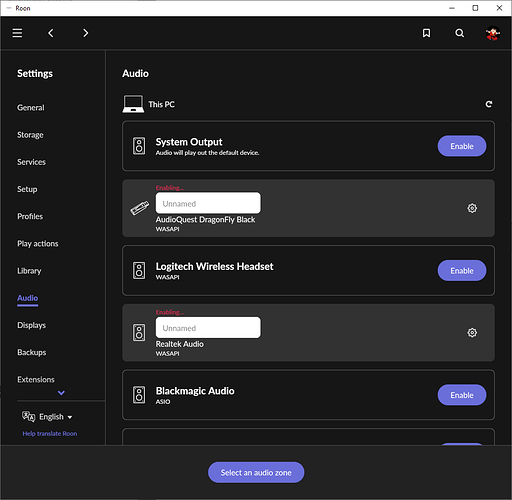Screen dimensions: 512x500
Task: Enable the System Output device
Action: pos(462,146)
